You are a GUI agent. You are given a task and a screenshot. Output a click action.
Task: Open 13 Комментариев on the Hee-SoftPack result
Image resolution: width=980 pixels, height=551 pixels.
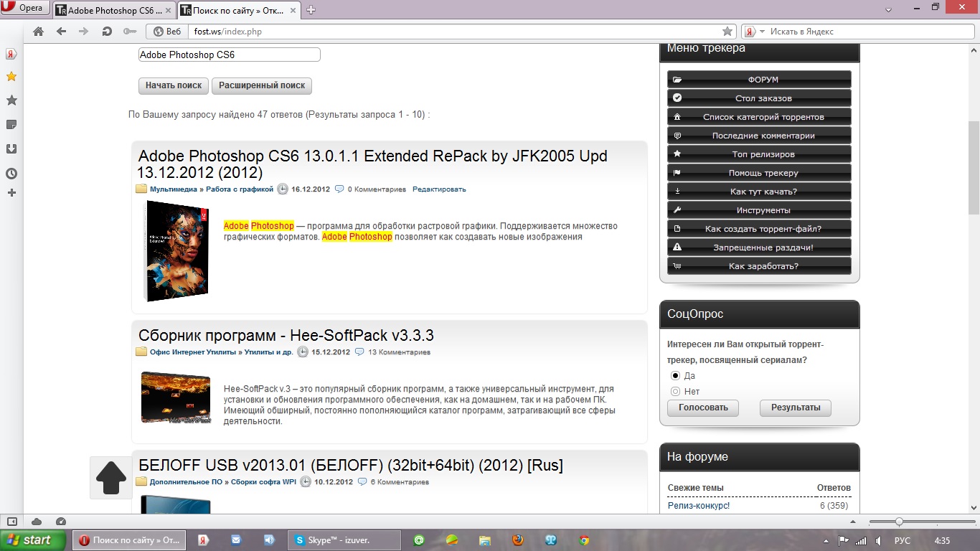[399, 352]
